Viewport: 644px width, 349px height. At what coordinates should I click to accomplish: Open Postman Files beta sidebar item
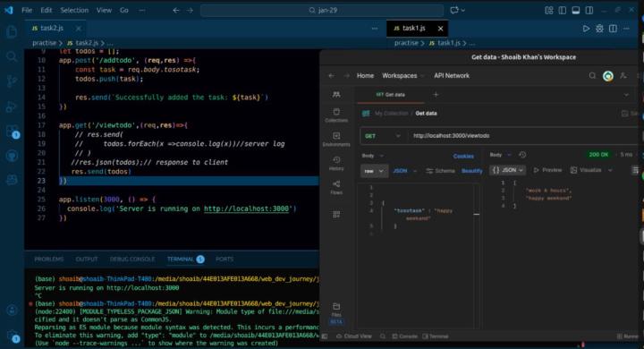(x=336, y=314)
